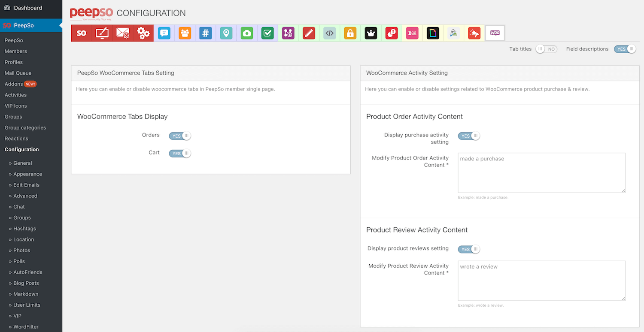The width and height of the screenshot is (644, 332).
Task: Open the » Markdown configuration link
Action: [24, 294]
